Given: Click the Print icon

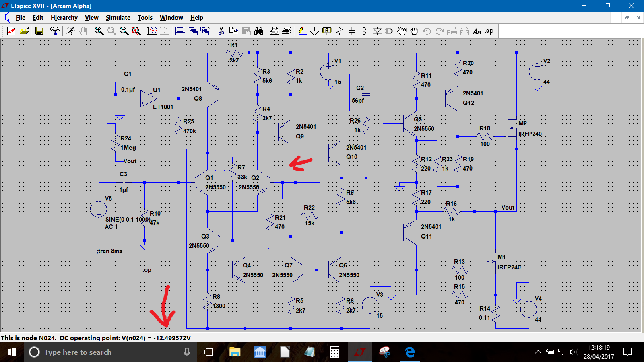Looking at the screenshot, I should (x=287, y=31).
